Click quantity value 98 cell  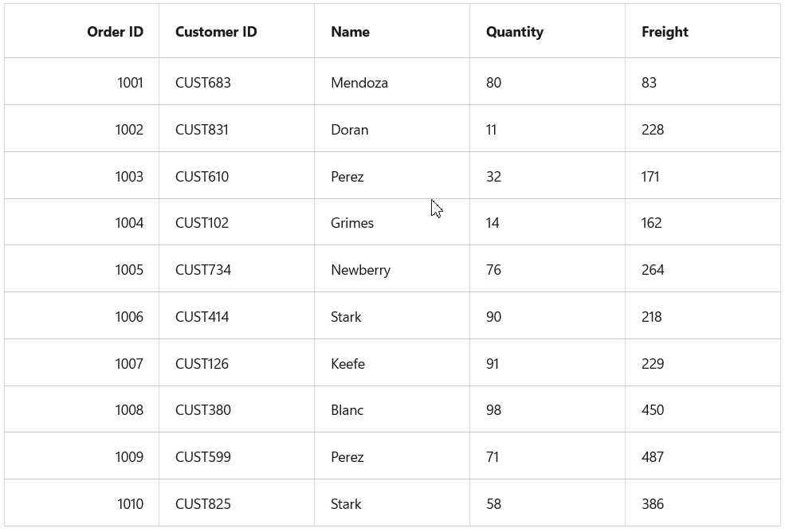tap(493, 410)
